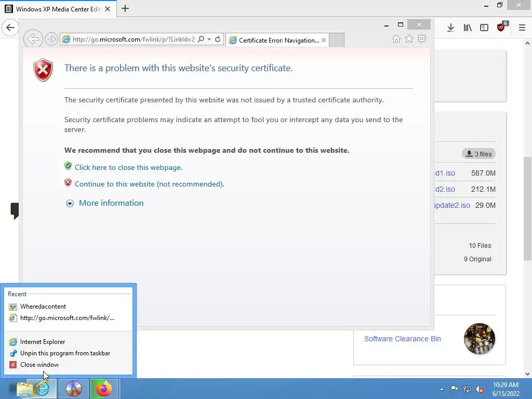532x399 pixels.
Task: Click Internet Explorer forward arrow button
Action: click(x=51, y=39)
